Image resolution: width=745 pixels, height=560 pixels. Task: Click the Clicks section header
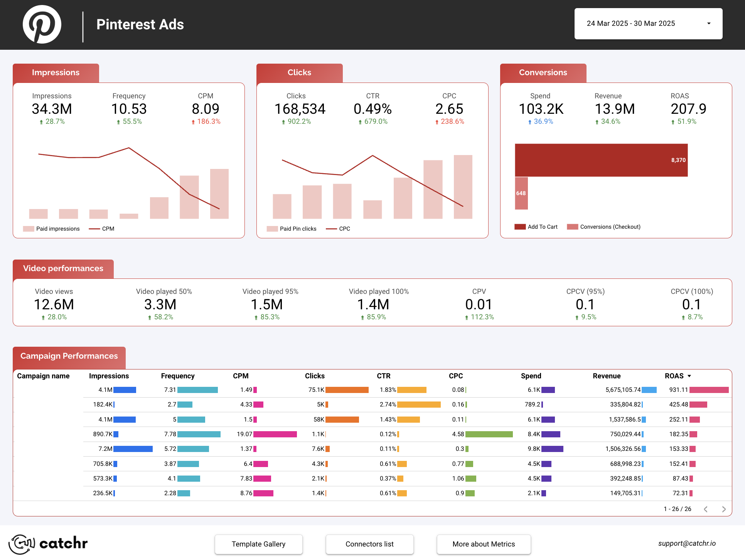pyautogui.click(x=299, y=73)
